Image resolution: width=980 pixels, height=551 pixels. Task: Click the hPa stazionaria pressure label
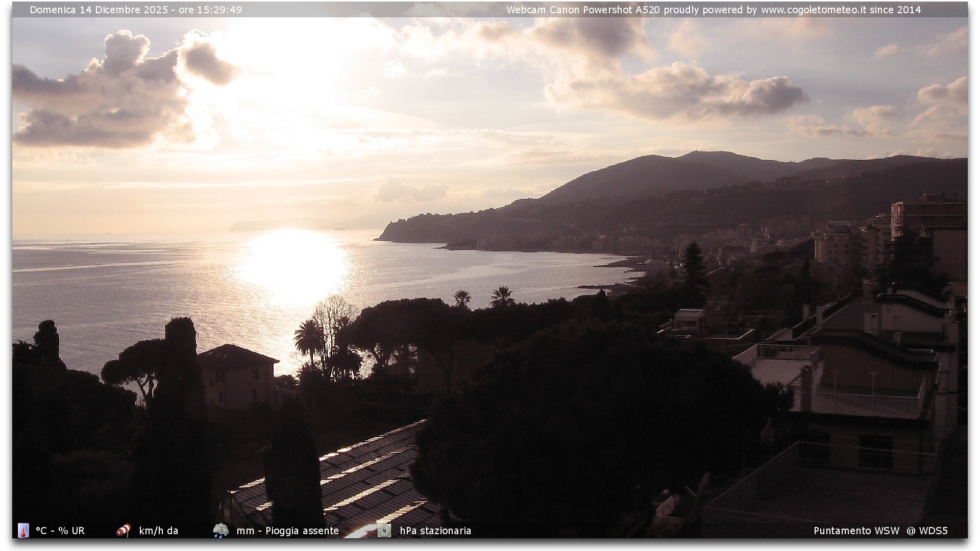pos(435,531)
